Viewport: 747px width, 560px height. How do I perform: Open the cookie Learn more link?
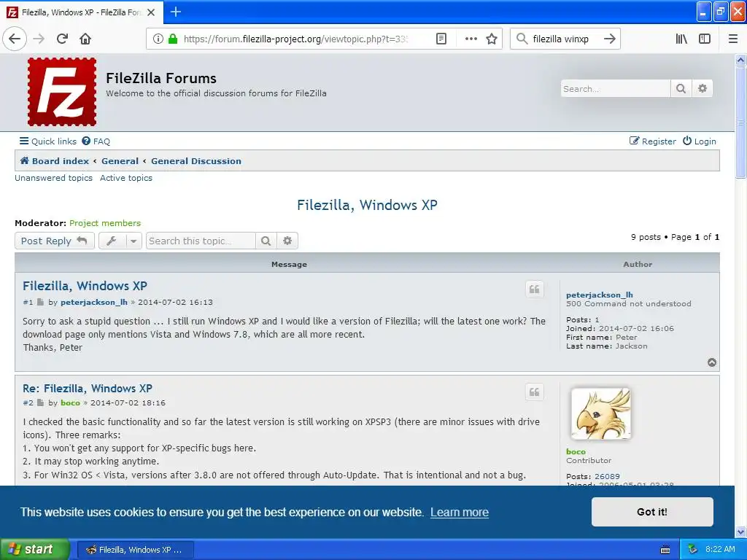pyautogui.click(x=460, y=512)
